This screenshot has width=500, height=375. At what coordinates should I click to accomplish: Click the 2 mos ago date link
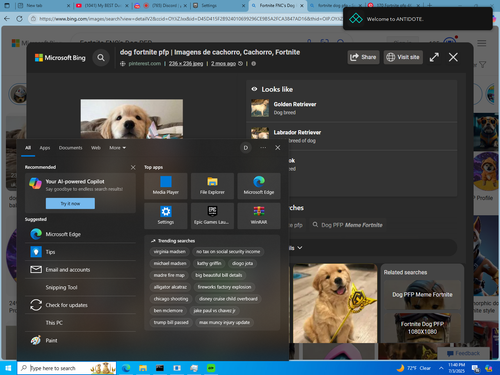tap(223, 64)
